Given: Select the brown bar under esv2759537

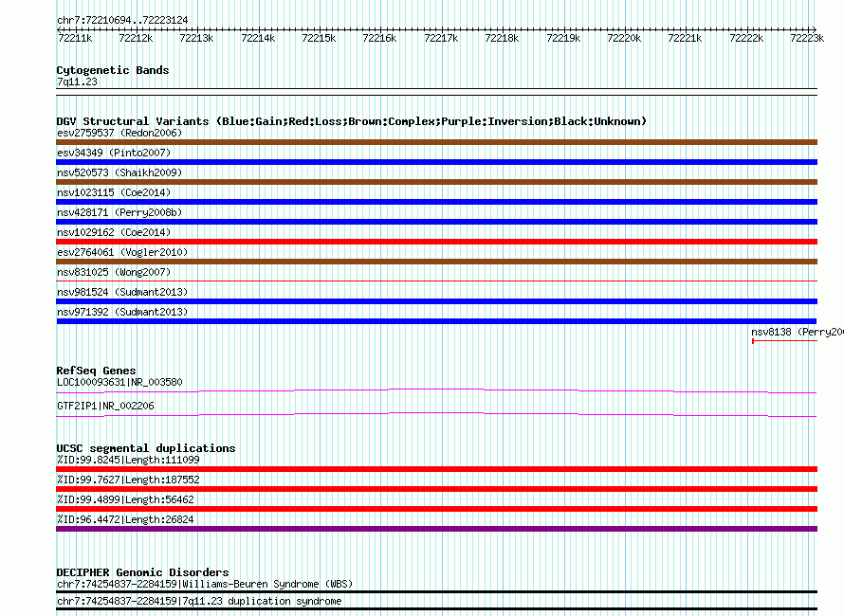Looking at the screenshot, I should (436, 142).
